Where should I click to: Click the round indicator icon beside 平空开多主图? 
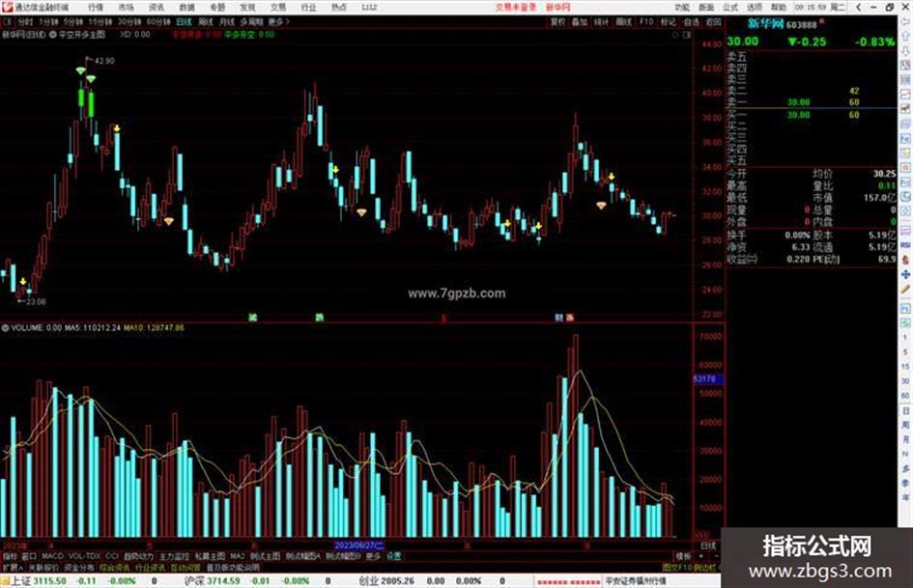pos(53,35)
